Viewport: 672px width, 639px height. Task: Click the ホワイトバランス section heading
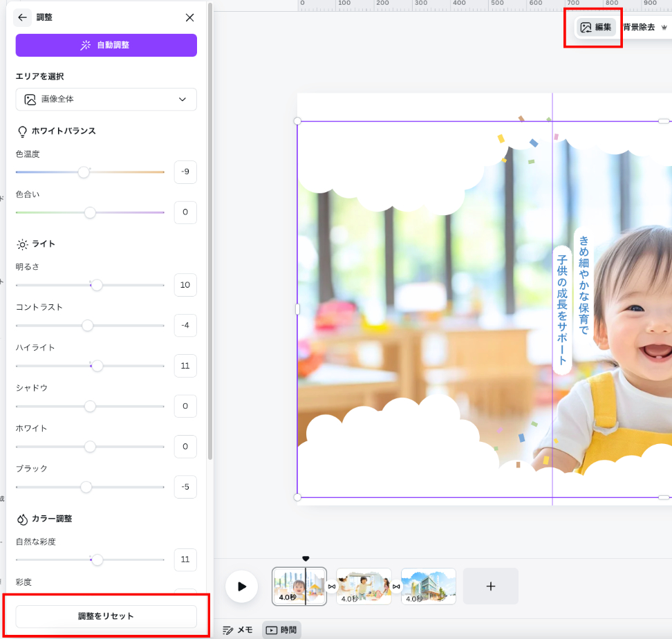(x=64, y=131)
